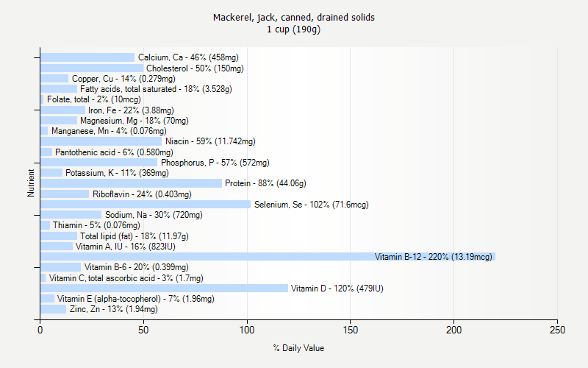The height and width of the screenshot is (368, 588).
Task: Select the 'Sodium, Na - 30% (720mg)' label
Action: click(x=154, y=215)
